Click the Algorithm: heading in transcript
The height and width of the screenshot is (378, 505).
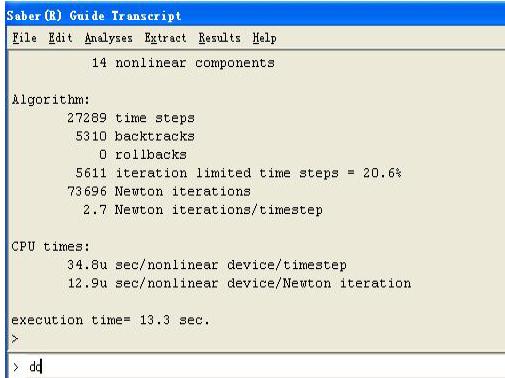(51, 100)
